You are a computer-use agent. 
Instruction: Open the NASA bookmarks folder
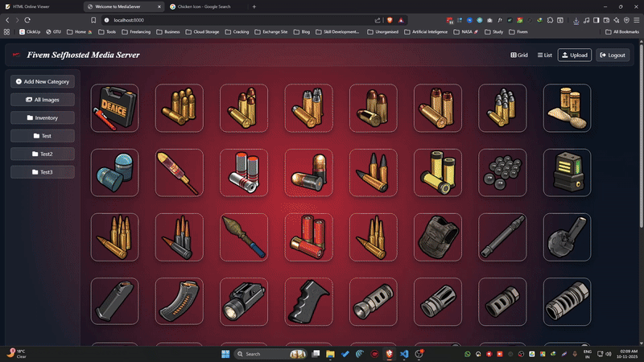point(466,31)
